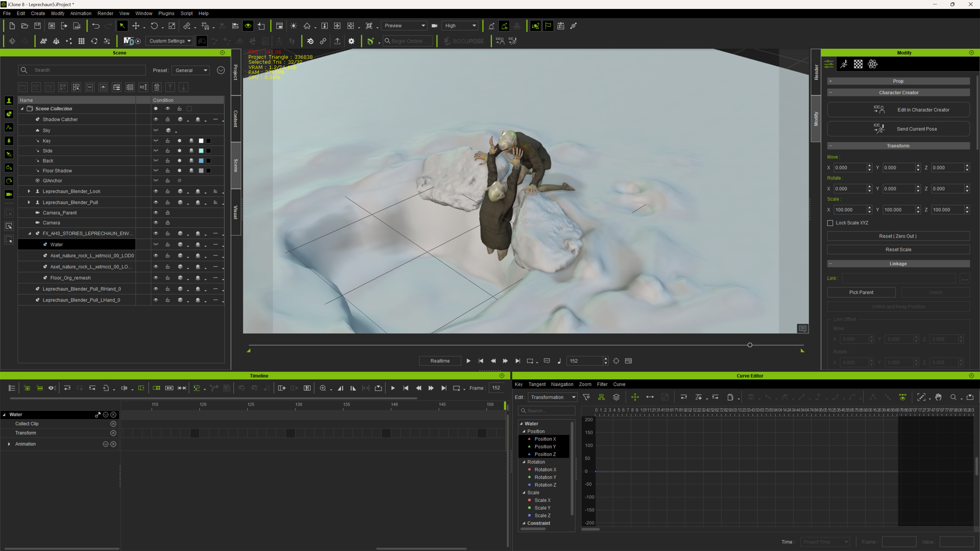The image size is (980, 551).
Task: Select Position Y in Curve Editor tree
Action: tap(545, 447)
